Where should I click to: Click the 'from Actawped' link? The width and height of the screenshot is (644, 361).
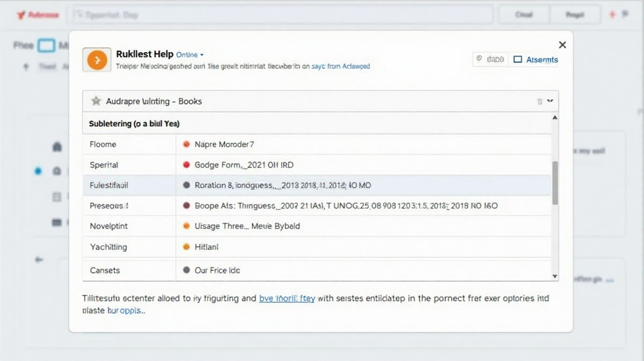pyautogui.click(x=348, y=67)
